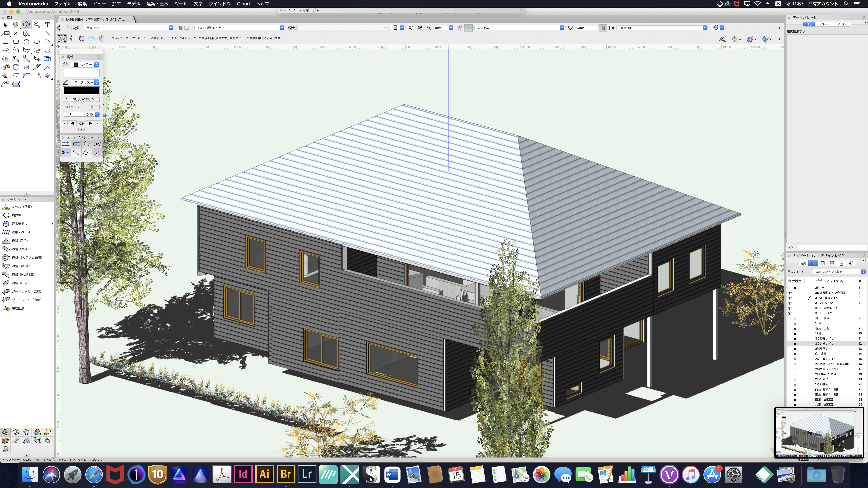This screenshot has width=868, height=488.
Task: Select the Eraser clip tool
Action: coord(47,75)
